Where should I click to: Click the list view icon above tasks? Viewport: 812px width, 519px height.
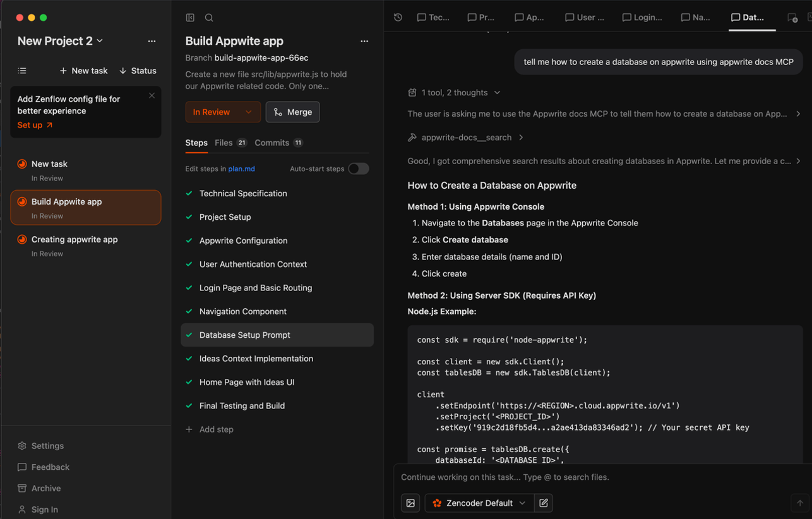coord(21,70)
